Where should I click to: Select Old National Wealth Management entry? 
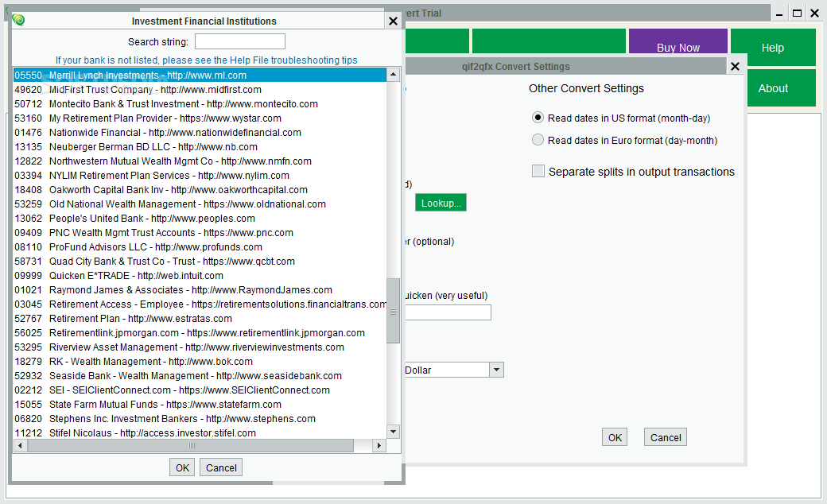[x=200, y=204]
